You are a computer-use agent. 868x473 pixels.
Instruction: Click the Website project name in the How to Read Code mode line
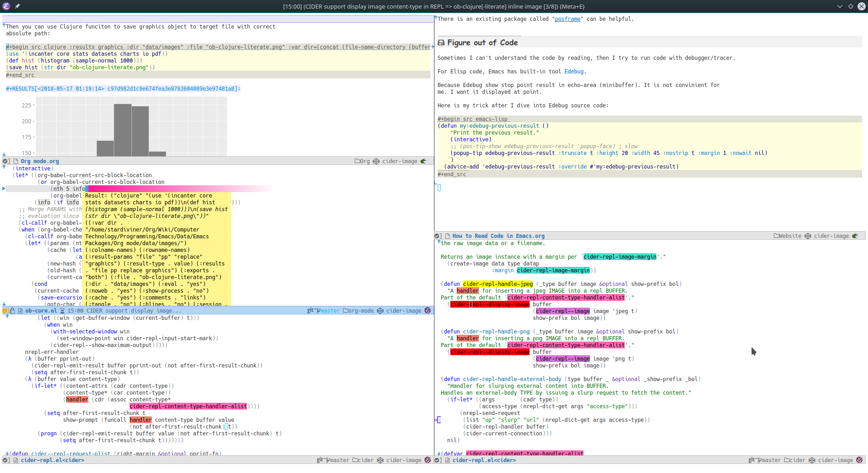791,236
